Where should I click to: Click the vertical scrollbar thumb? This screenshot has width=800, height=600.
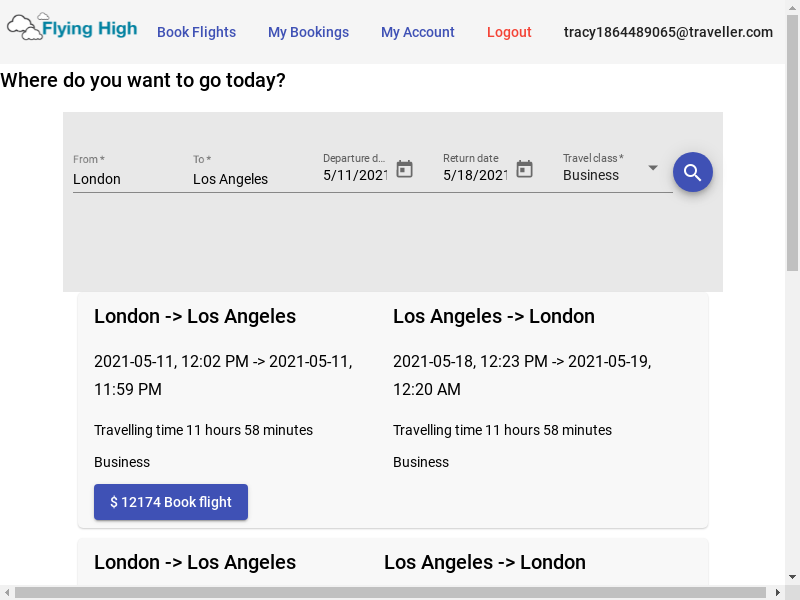(x=792, y=143)
